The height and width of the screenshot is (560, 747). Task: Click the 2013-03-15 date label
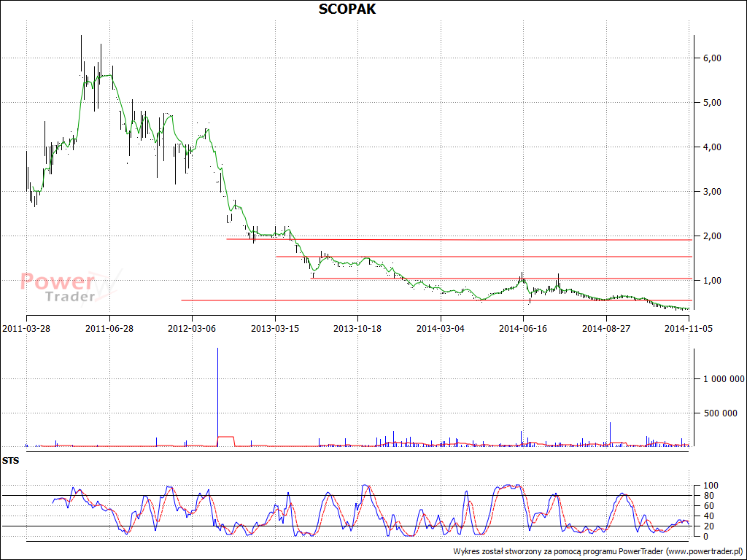tap(275, 329)
